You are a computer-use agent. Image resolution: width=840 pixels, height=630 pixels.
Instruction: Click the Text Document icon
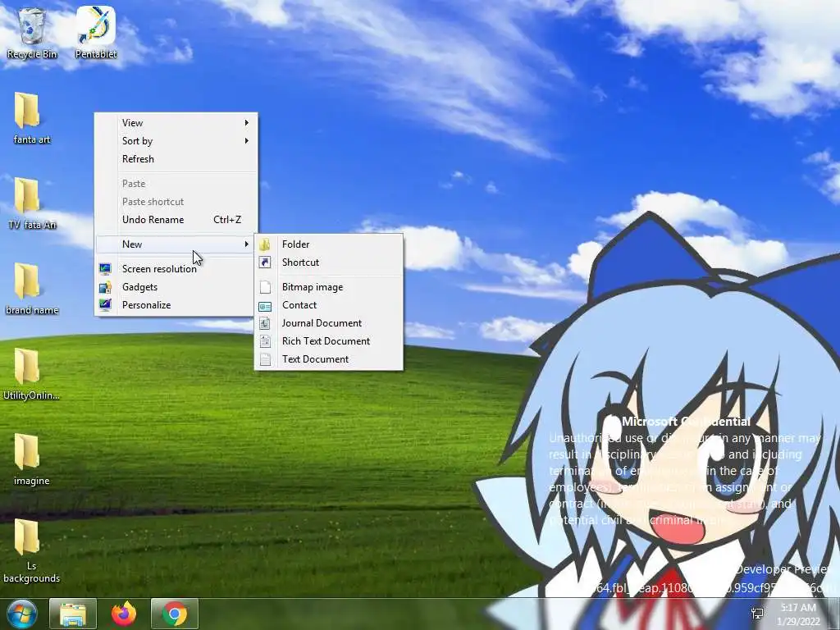[265, 359]
